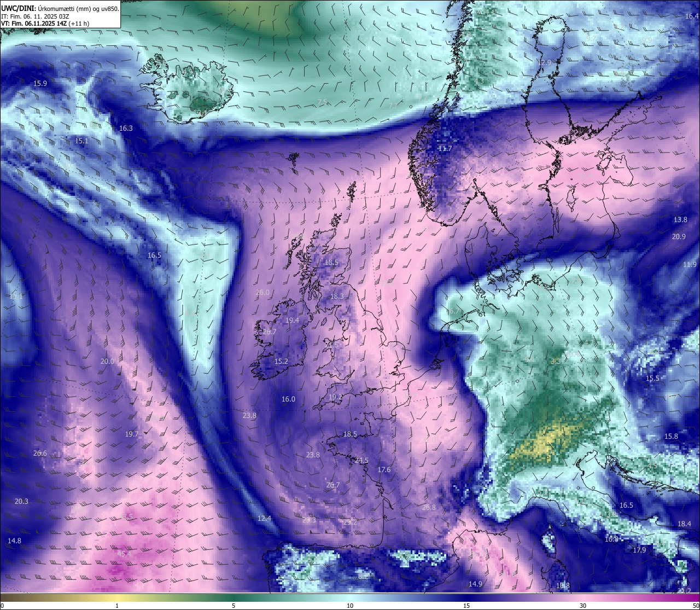
Task: Click the 15.2 value over Ireland
Action: tap(281, 362)
